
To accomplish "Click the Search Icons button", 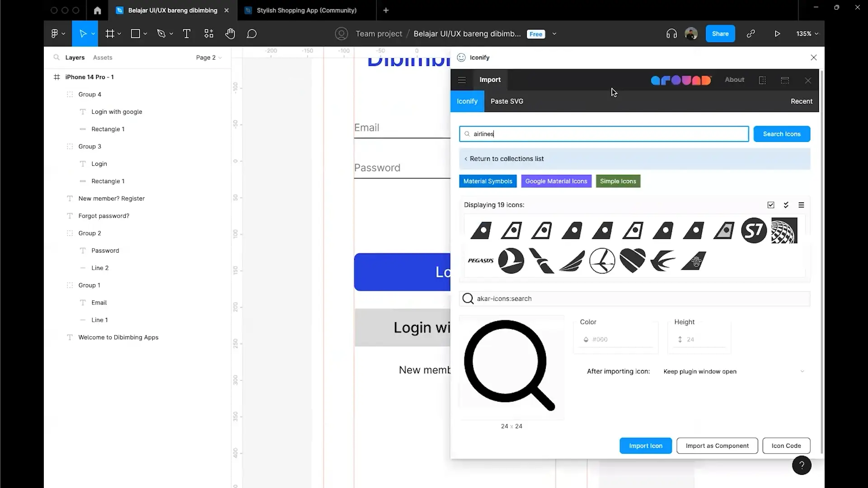I will 782,134.
